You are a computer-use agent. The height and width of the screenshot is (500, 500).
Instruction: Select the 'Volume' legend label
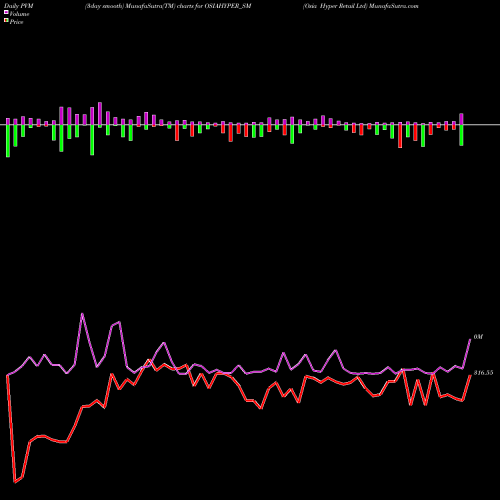pos(19,14)
